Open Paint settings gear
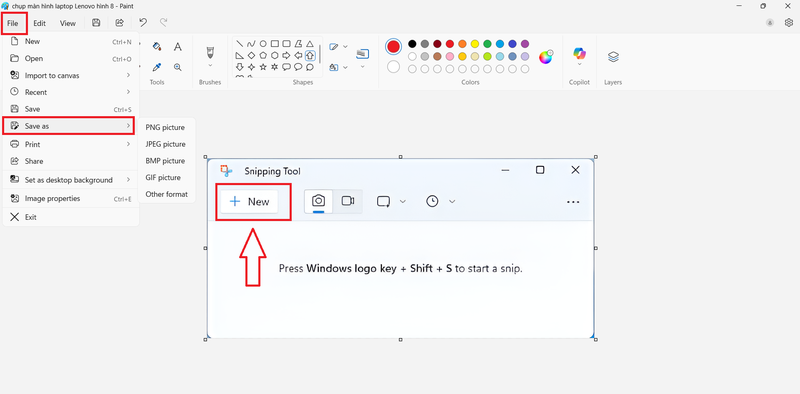Viewport: 800px width, 394px height. point(789,22)
